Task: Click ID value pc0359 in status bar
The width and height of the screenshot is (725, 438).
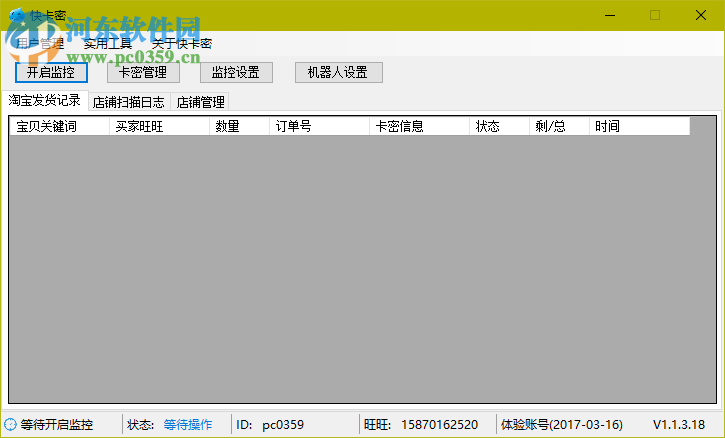Action: pos(283,425)
